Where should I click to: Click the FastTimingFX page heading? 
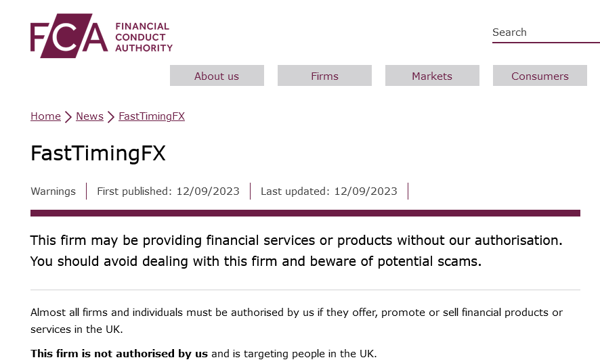pyautogui.click(x=98, y=154)
